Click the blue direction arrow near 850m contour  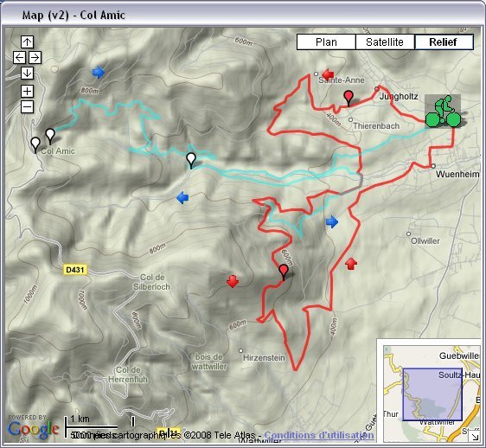(99, 73)
